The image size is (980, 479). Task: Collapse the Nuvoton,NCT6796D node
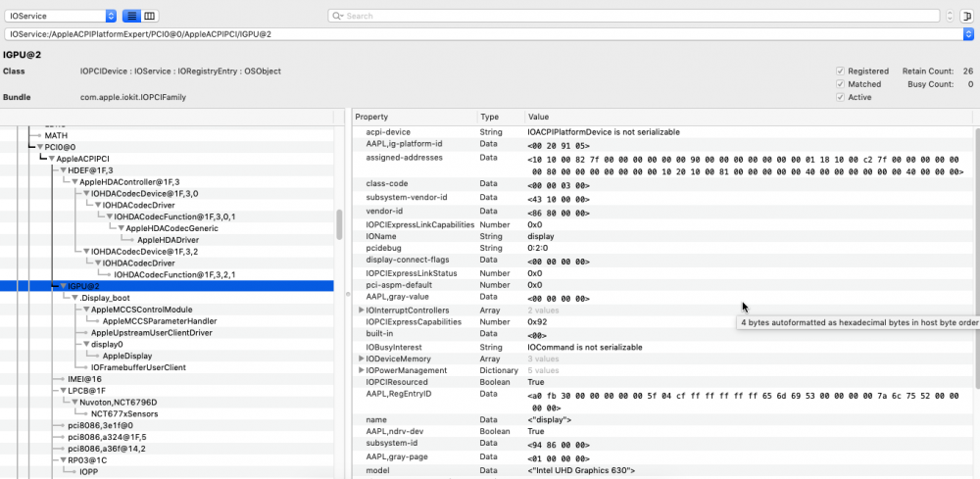pos(75,403)
